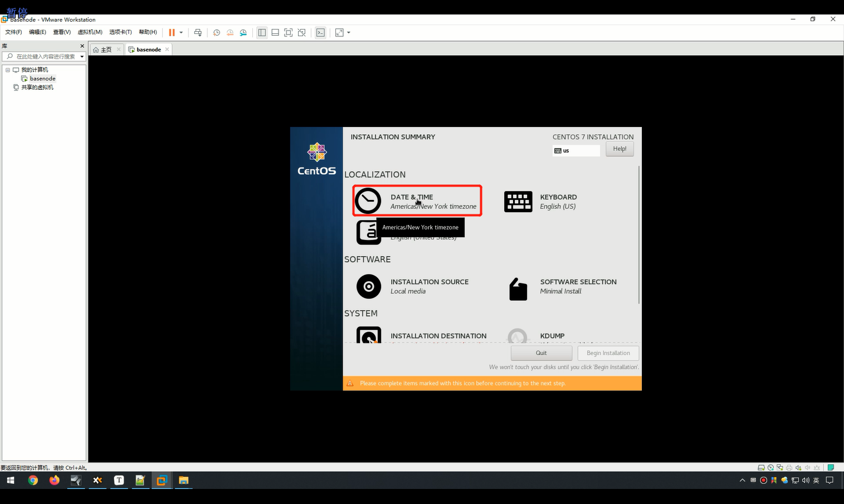Expand the power options dropdown arrow
Screen dimensions: 844x504
181,33
